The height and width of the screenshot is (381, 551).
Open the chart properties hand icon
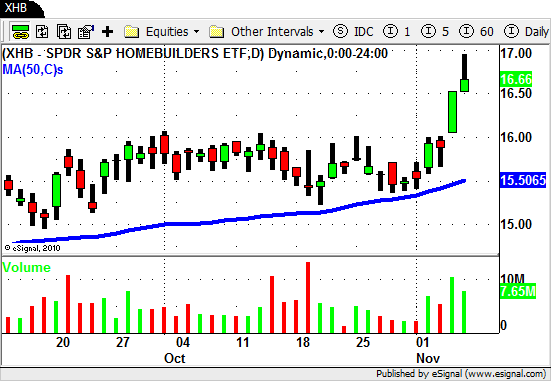click(86, 32)
